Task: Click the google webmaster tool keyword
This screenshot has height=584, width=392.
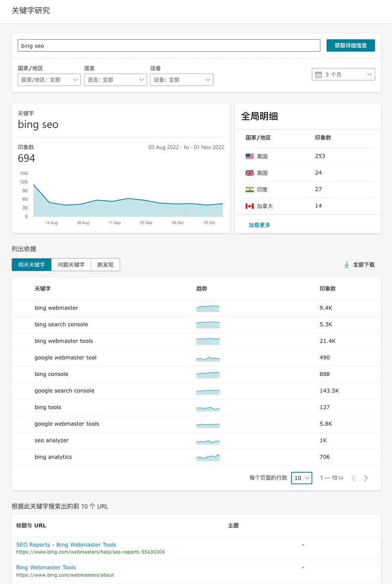Action: tap(65, 358)
